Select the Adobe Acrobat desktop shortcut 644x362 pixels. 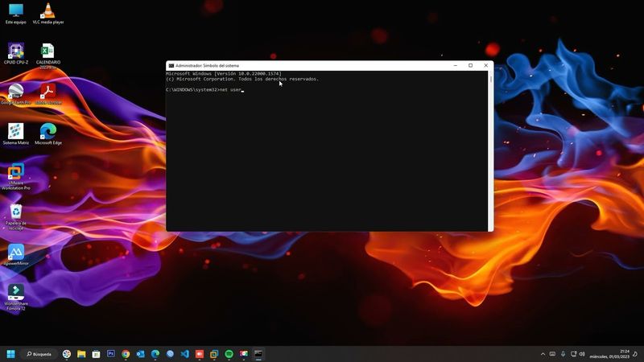pyautogui.click(x=48, y=94)
